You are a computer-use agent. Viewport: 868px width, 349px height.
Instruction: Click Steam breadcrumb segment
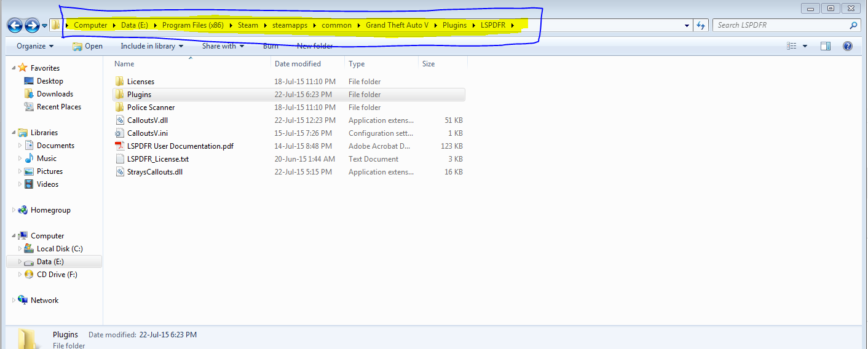point(248,25)
